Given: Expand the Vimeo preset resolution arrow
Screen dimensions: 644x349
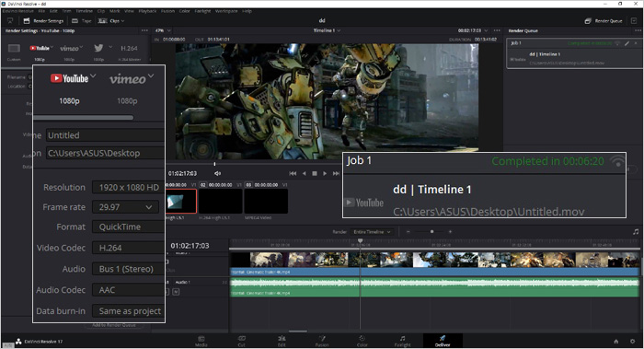Looking at the screenshot, I should (81, 47).
